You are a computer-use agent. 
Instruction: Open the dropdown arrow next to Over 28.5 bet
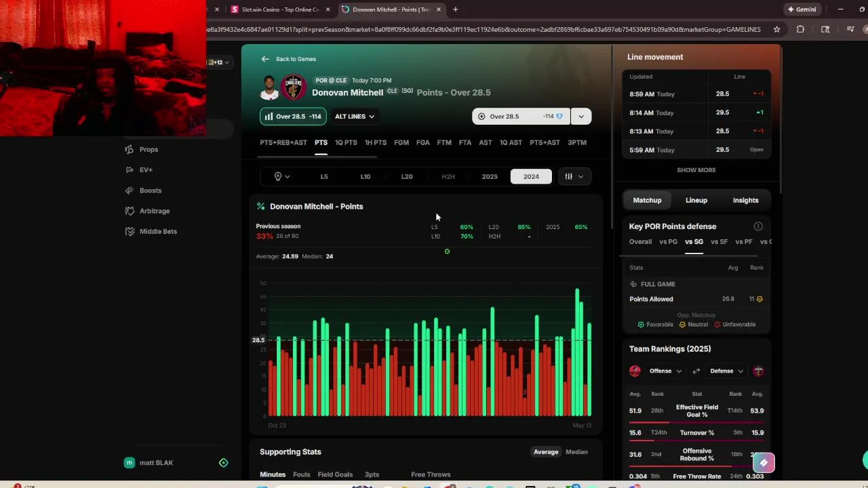[581, 117]
